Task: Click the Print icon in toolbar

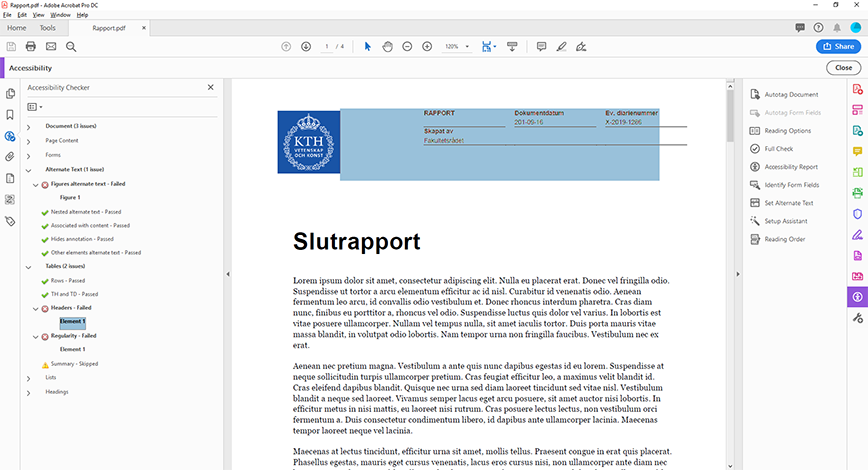Action: pos(31,47)
